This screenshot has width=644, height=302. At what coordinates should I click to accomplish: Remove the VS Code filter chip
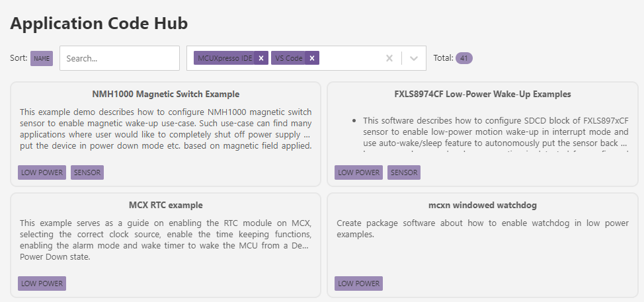[312, 58]
